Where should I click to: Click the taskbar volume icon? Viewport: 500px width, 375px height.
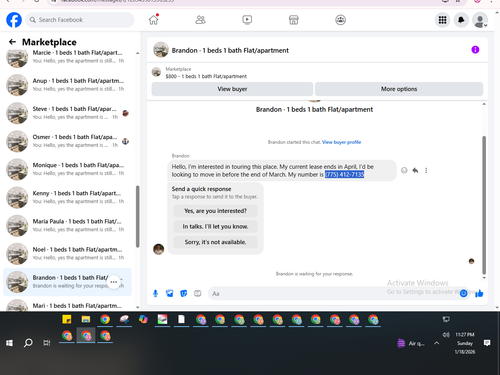(446, 334)
